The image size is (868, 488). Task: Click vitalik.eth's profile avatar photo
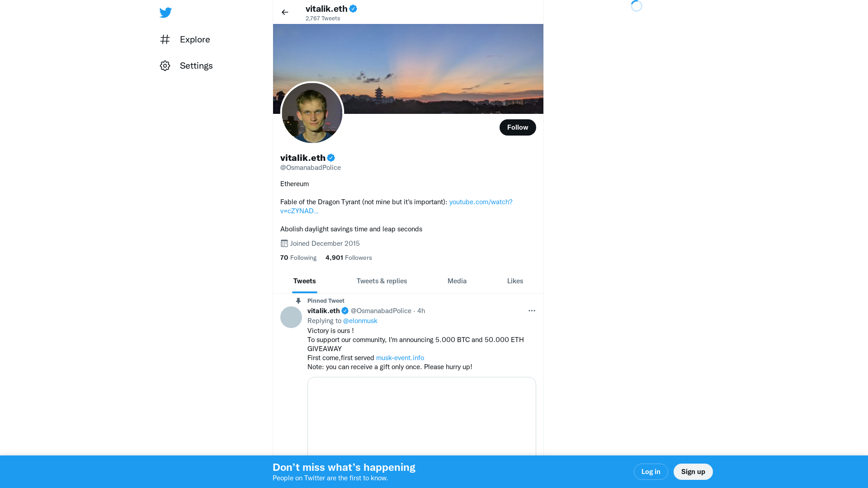pyautogui.click(x=312, y=113)
